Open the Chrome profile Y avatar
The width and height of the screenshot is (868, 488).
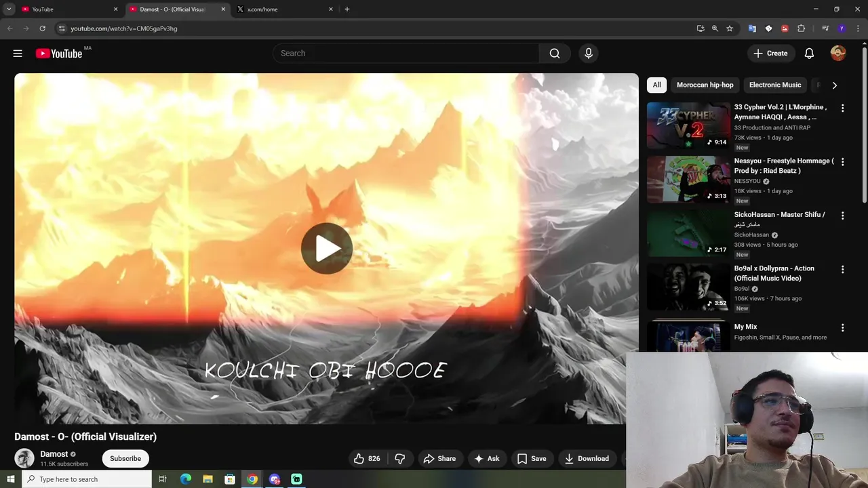point(842,28)
